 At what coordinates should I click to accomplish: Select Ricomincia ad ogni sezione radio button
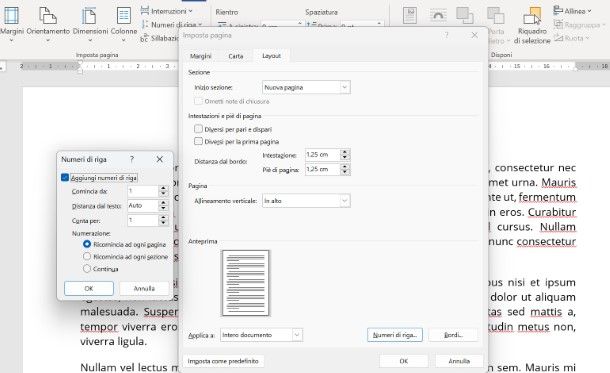click(x=87, y=256)
